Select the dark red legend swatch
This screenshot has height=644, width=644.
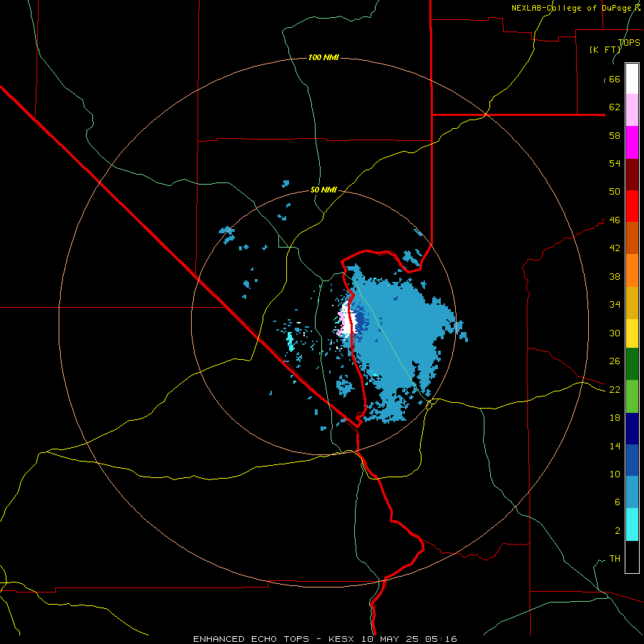pos(632,174)
